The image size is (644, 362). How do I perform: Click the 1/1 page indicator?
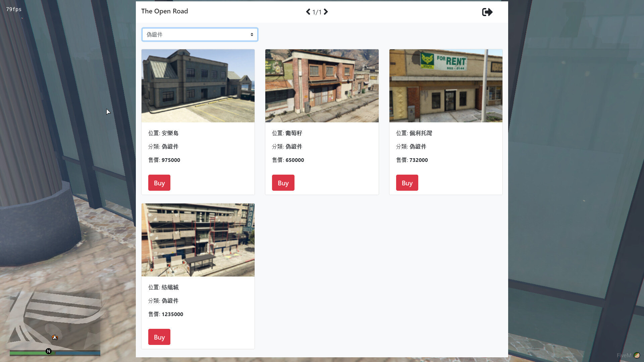coord(317,12)
